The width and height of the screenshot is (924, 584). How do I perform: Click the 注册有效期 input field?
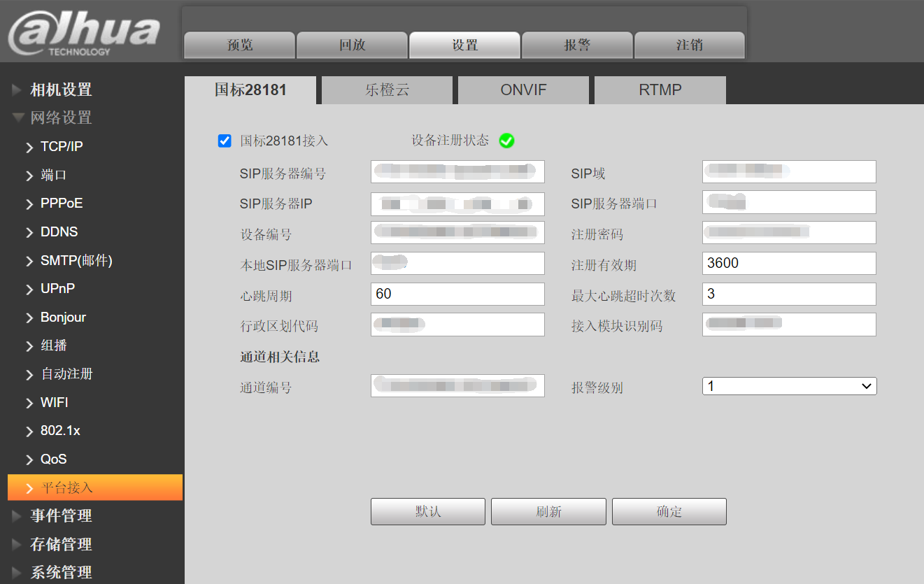[788, 263]
